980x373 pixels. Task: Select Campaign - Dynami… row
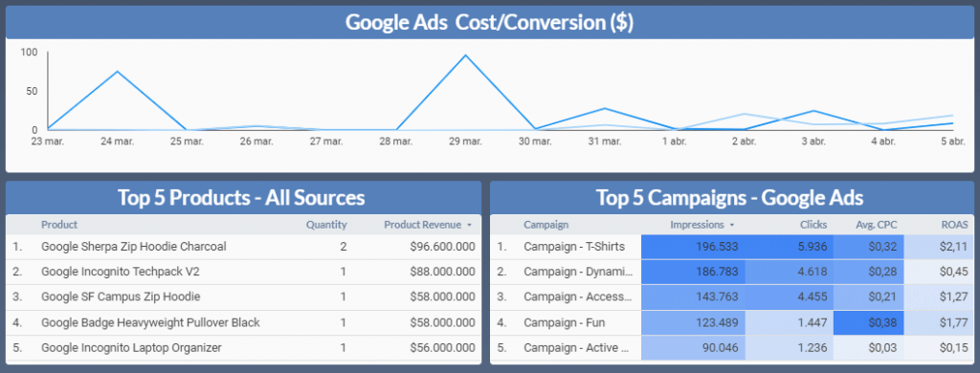tap(732, 272)
